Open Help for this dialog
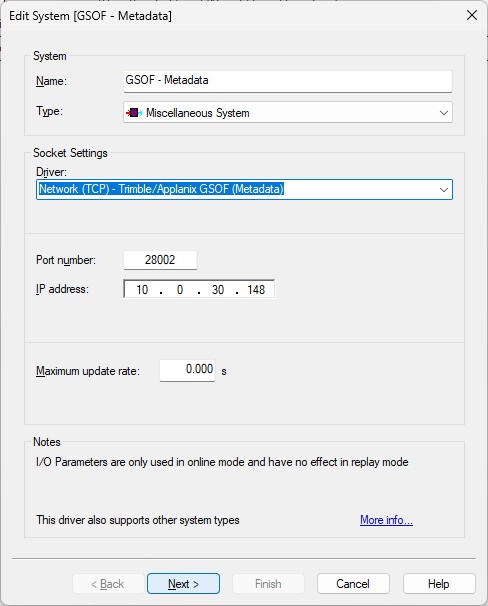488x606 pixels. click(x=439, y=584)
